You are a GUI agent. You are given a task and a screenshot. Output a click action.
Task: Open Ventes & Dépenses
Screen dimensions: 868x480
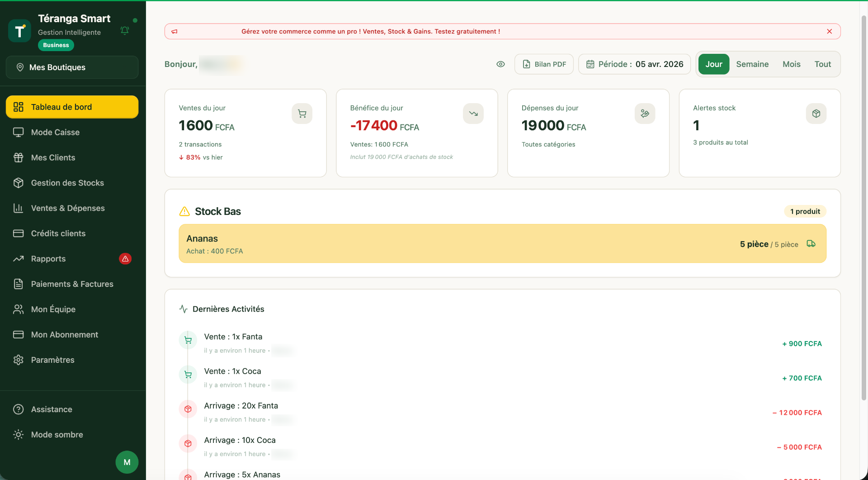(x=72, y=208)
